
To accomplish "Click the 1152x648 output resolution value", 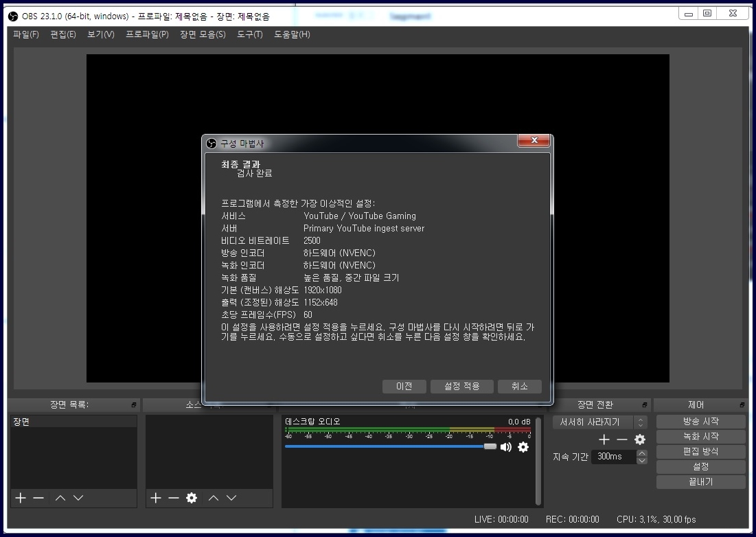I will pos(321,303).
